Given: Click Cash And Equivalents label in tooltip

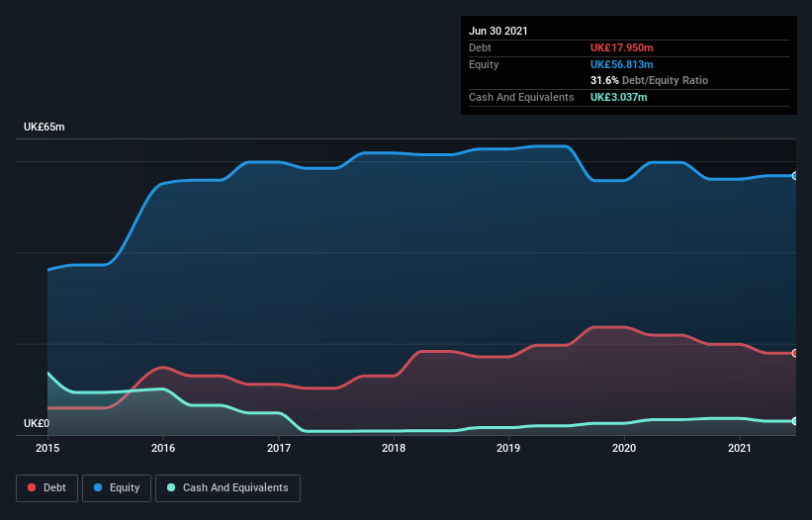Looking at the screenshot, I should 521,97.
